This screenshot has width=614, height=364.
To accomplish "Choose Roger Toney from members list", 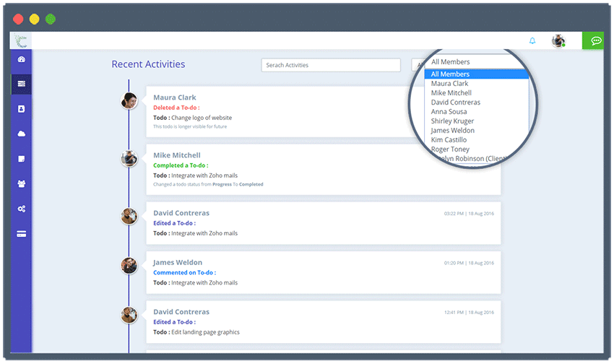I will [450, 149].
